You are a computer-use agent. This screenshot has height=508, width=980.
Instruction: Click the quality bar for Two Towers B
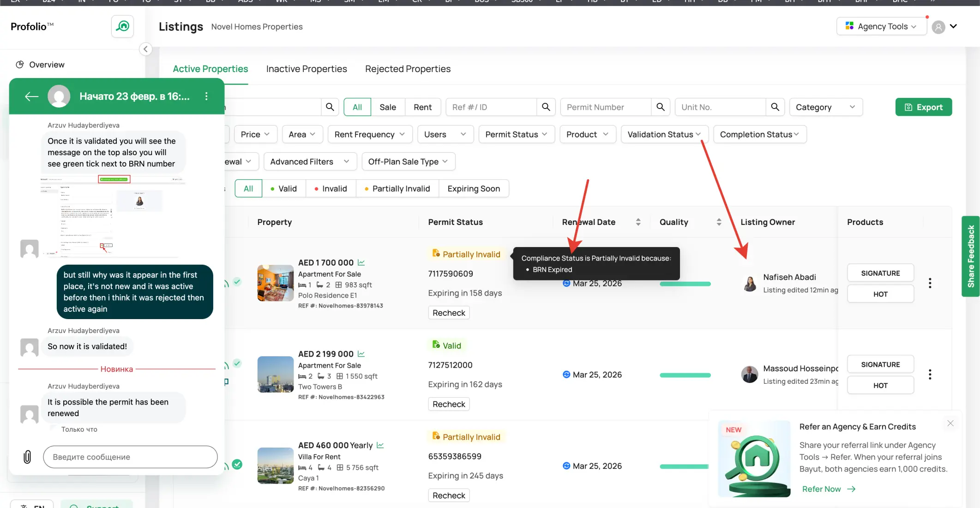(685, 375)
